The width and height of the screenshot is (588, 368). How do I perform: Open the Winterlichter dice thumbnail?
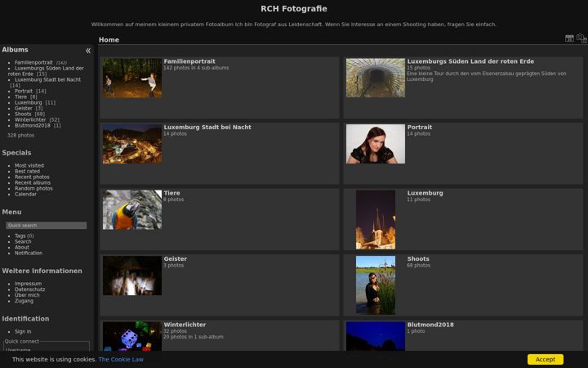tap(132, 336)
